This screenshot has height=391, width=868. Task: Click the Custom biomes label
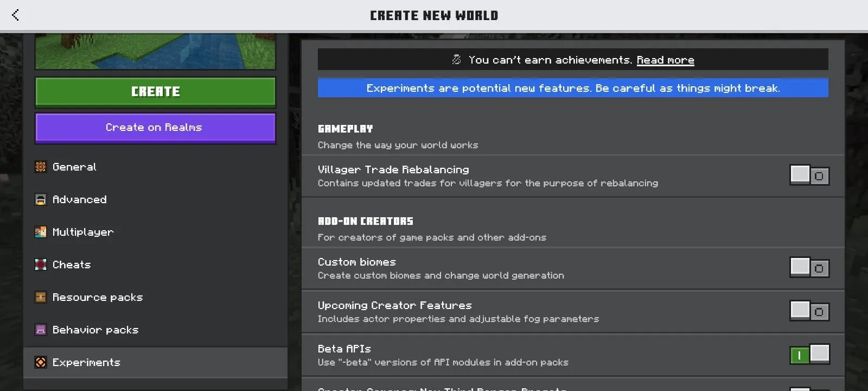[357, 262]
